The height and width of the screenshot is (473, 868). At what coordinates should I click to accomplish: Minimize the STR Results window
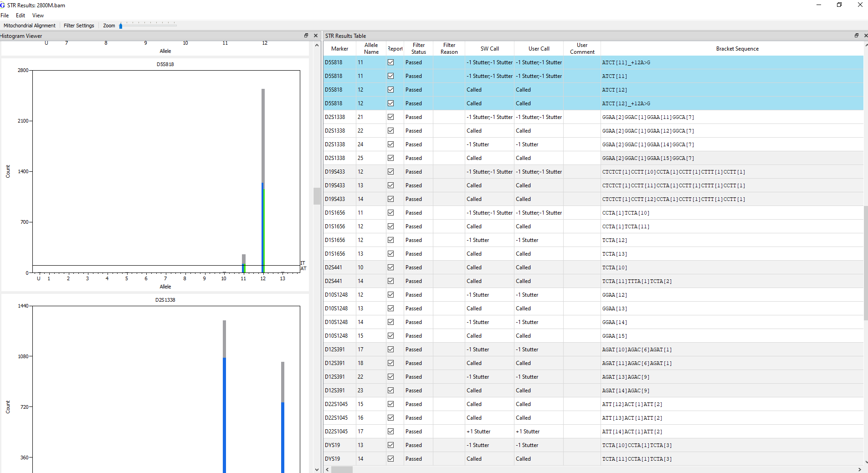[x=819, y=5]
